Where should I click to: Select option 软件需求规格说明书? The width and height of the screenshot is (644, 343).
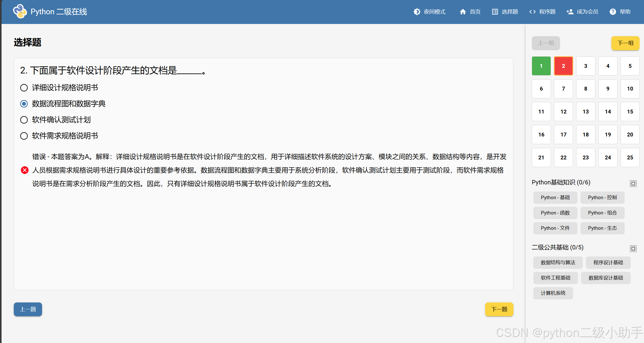(x=24, y=136)
